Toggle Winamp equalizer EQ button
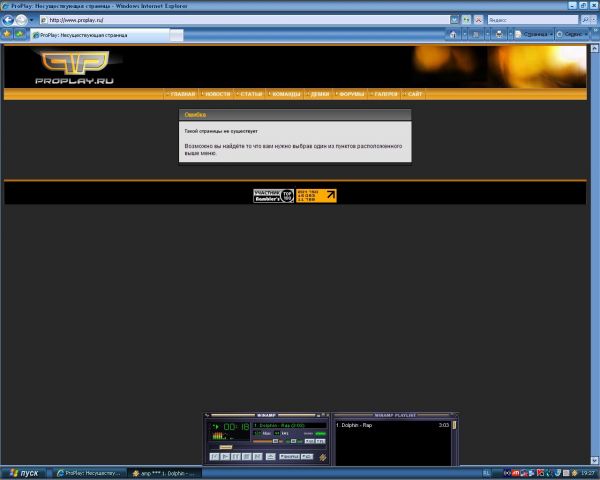The width and height of the screenshot is (600, 480). pos(310,441)
